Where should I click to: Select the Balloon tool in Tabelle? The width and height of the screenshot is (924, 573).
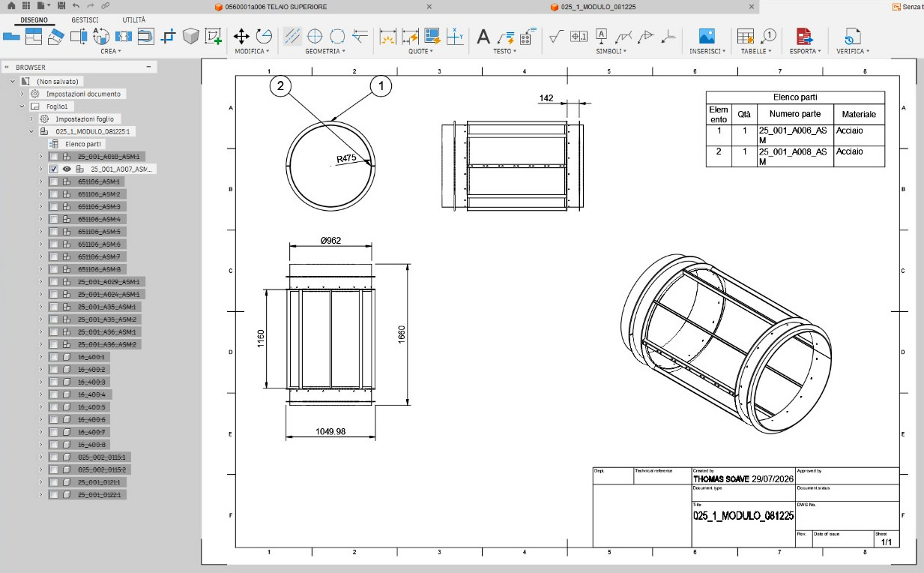(x=769, y=36)
